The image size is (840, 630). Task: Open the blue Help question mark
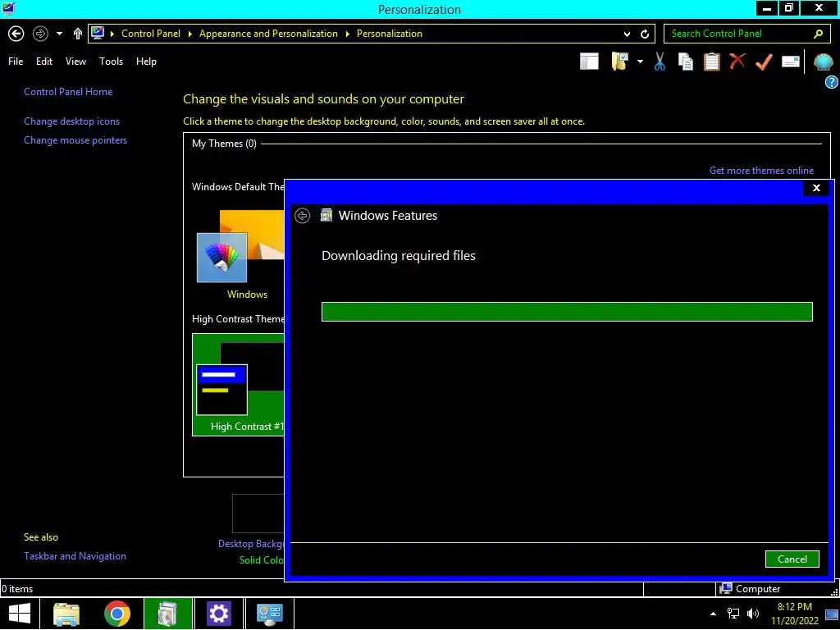832,82
